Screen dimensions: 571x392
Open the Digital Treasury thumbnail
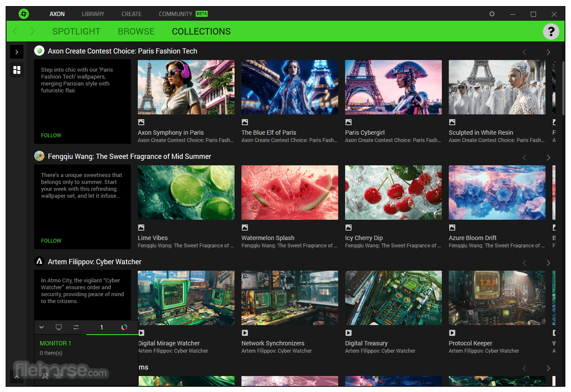pos(393,298)
